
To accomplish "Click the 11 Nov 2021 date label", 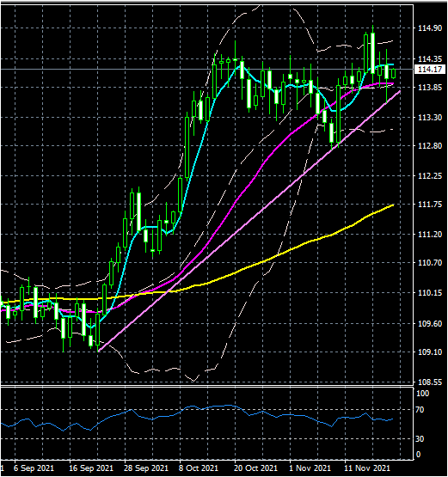I will pyautogui.click(x=367, y=468).
